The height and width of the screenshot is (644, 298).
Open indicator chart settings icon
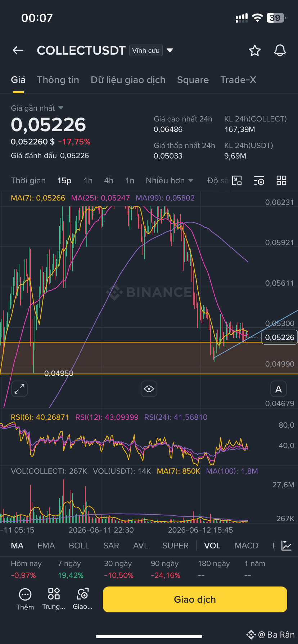286,546
